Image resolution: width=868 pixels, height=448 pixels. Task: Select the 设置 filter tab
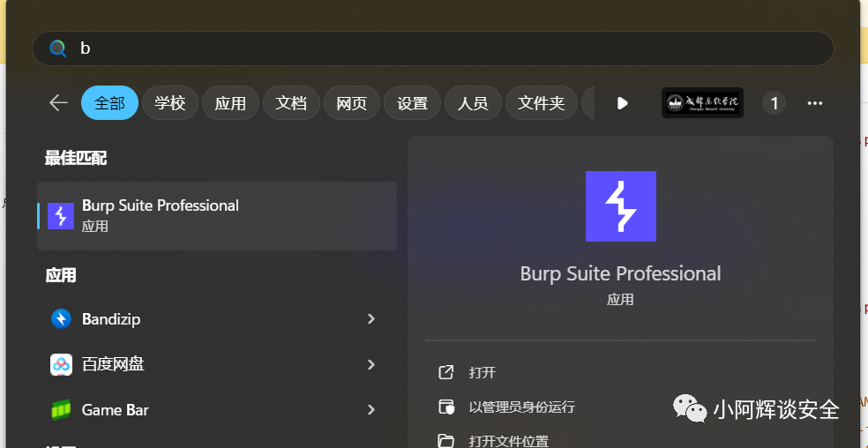pos(413,103)
